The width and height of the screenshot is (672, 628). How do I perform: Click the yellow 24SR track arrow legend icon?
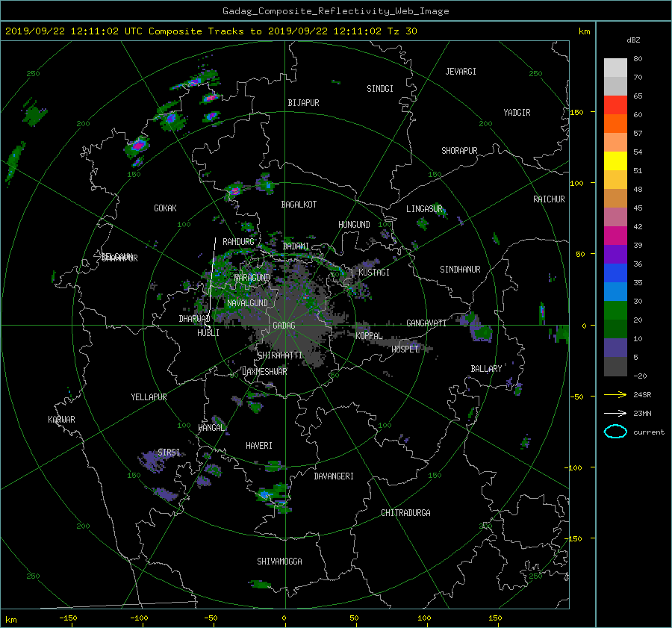click(x=615, y=395)
